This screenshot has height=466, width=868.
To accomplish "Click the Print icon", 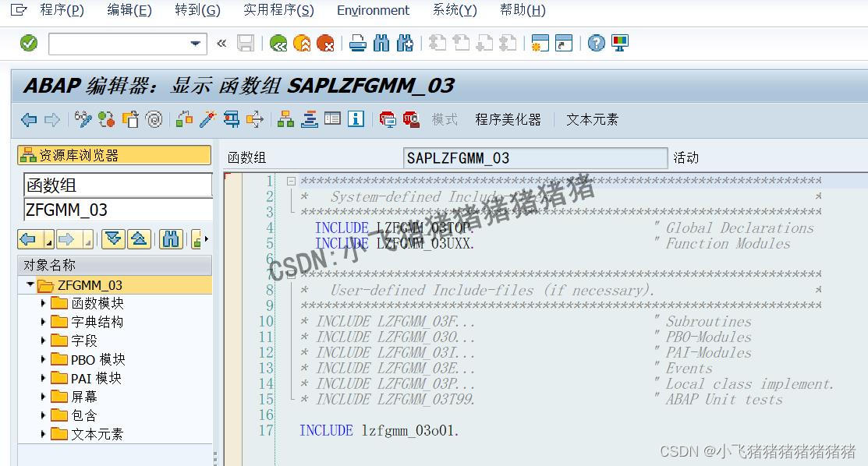I will (x=357, y=43).
